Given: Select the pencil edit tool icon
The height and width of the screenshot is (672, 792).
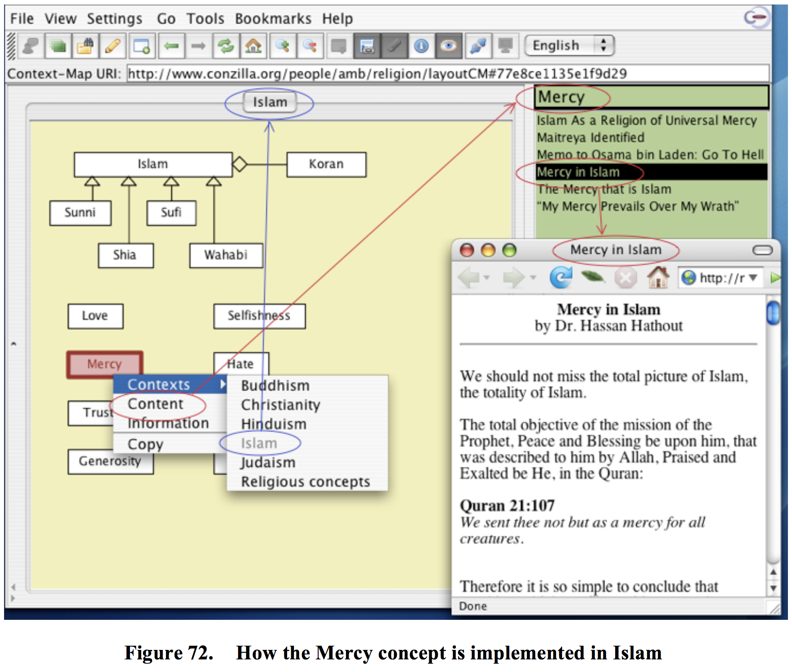Looking at the screenshot, I should [112, 46].
